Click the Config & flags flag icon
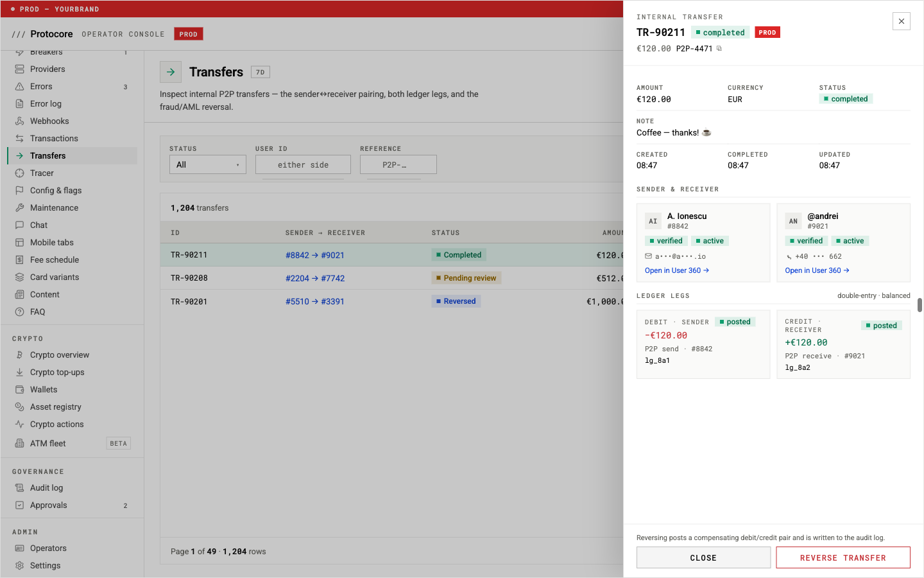The width and height of the screenshot is (924, 578). (x=19, y=191)
